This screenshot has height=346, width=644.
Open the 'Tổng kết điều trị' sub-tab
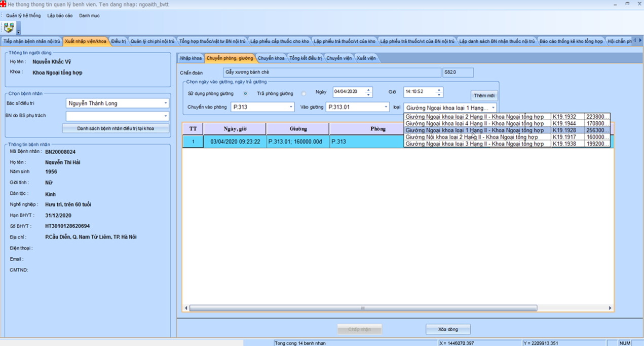[x=306, y=58]
